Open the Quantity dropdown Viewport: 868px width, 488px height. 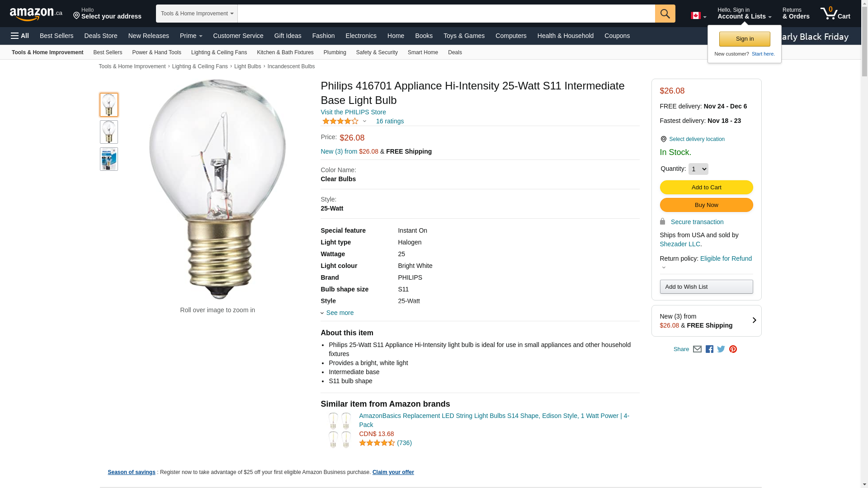(698, 169)
